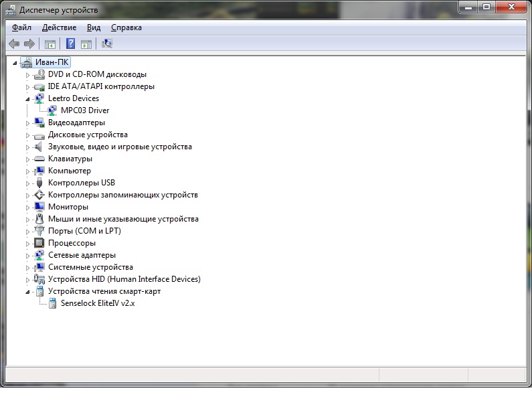Expand the Порты (COM и LPT) node
Screen dimensions: 532x411
click(x=28, y=232)
